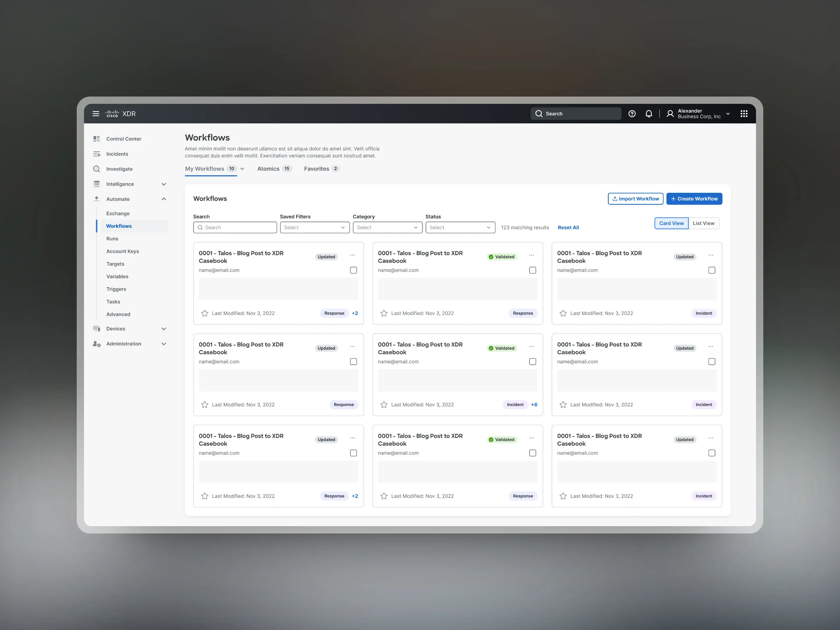Open the hamburger menu icon
Viewport: 840px width, 630px height.
(x=96, y=113)
